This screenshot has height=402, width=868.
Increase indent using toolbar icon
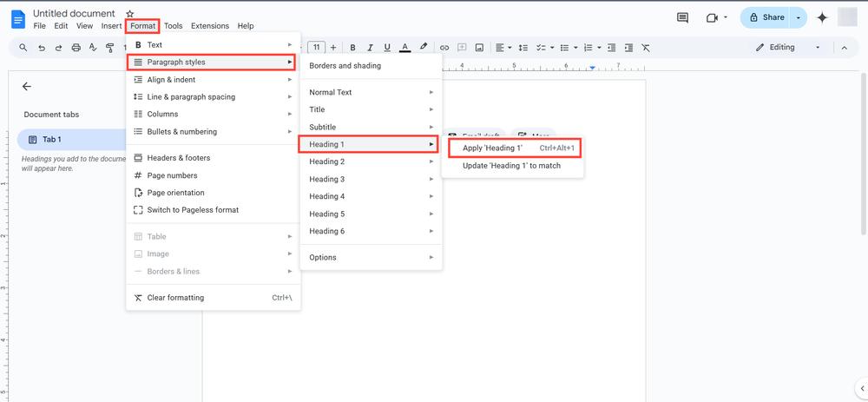628,48
